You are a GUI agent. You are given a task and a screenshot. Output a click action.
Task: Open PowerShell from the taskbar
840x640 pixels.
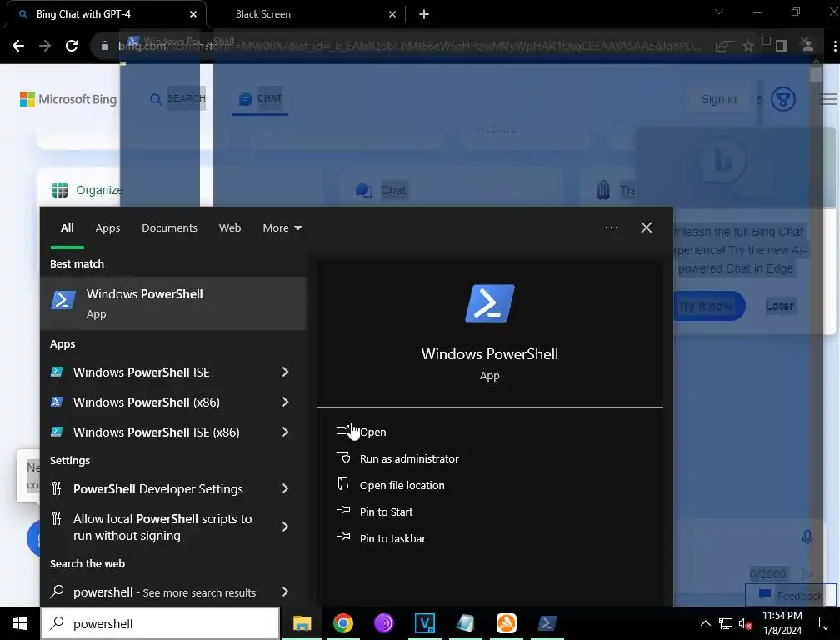coord(547,623)
